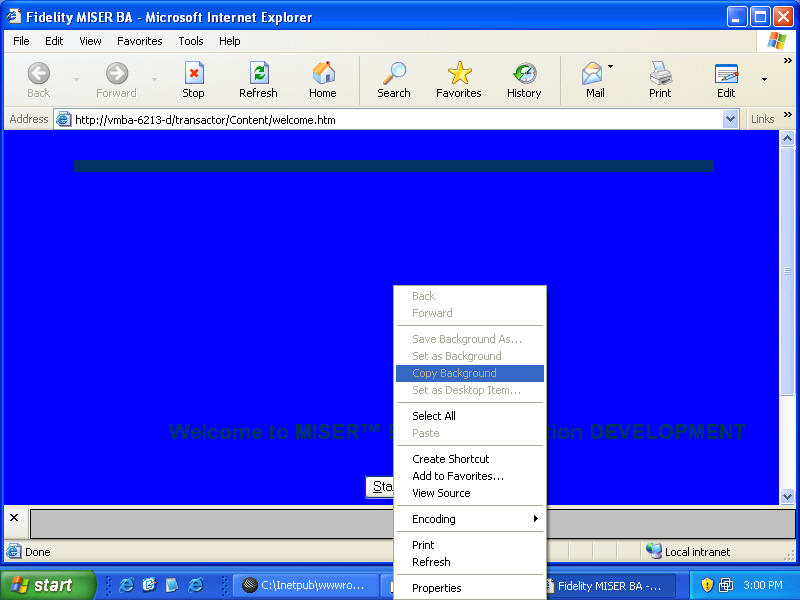Click the Forward arrow toolbar icon

[x=117, y=73]
